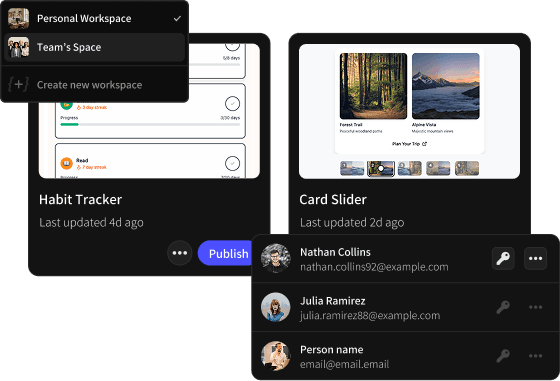560x381 pixels.
Task: Click the Personal Workspace avatar image
Action: tap(19, 19)
